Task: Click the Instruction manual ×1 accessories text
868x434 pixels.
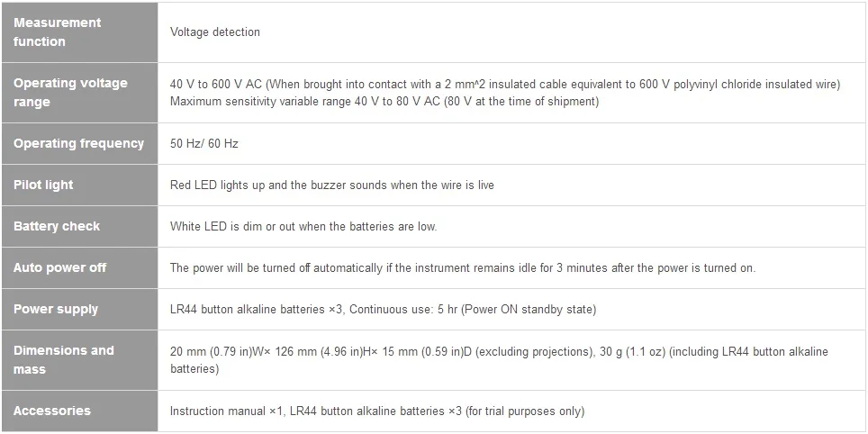Action: pos(377,411)
